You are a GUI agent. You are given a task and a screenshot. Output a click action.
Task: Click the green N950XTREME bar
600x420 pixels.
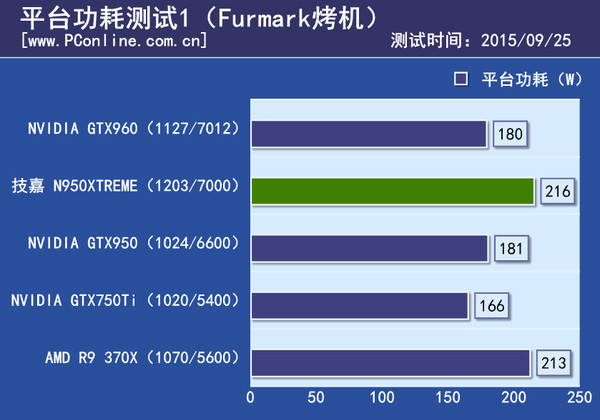point(393,191)
